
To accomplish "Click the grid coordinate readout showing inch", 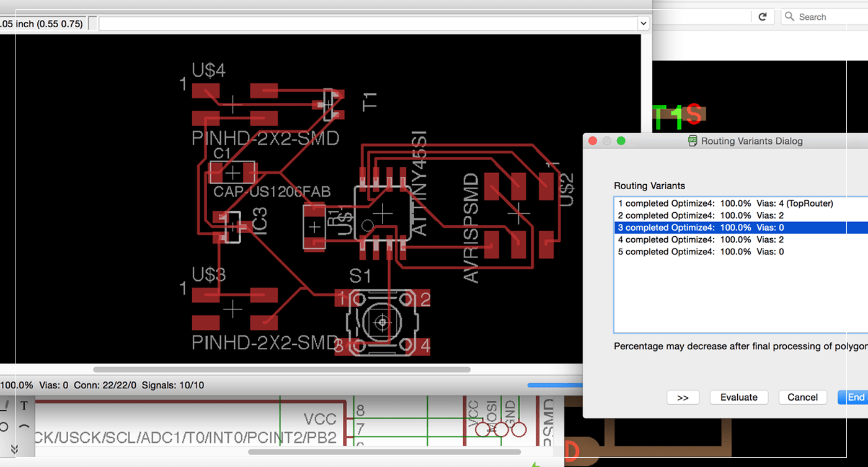I will point(42,24).
